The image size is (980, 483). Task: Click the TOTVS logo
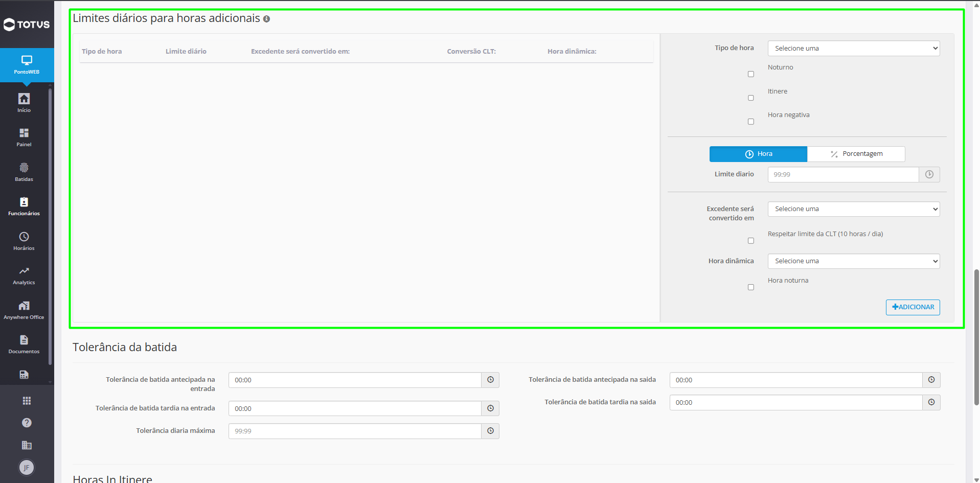click(27, 25)
